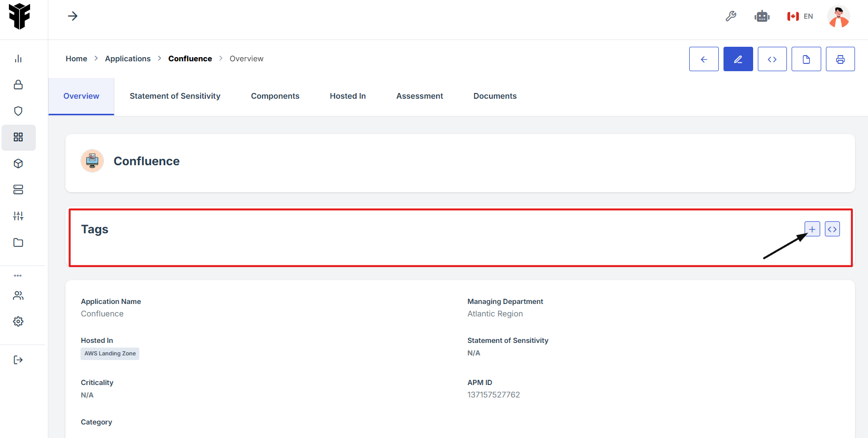Open the lock icon in sidebar

pyautogui.click(x=18, y=85)
